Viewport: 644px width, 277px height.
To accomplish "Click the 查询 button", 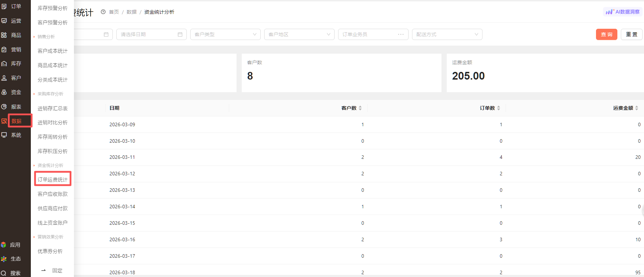I will click(607, 34).
